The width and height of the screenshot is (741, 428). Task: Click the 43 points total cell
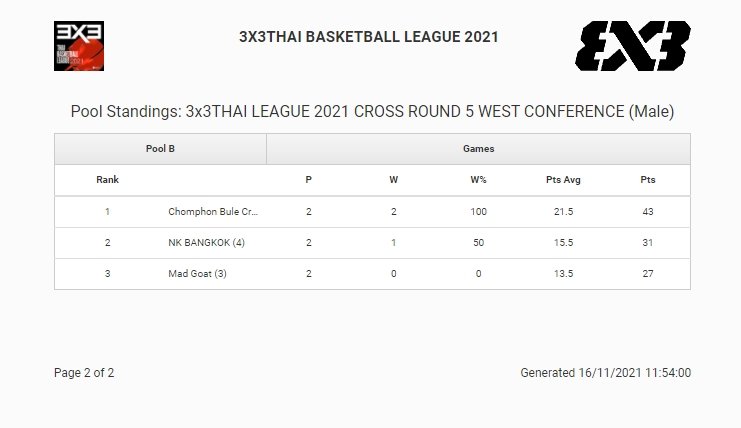pyautogui.click(x=648, y=212)
